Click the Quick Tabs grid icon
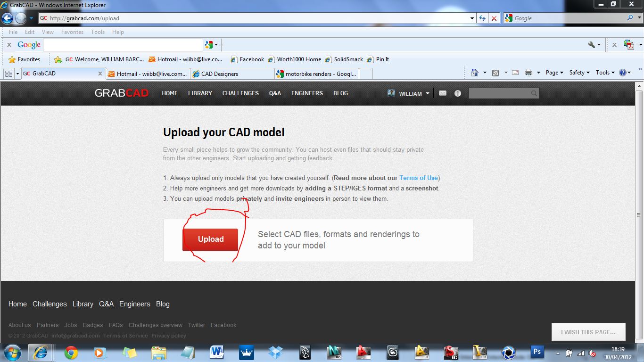 coord(8,74)
